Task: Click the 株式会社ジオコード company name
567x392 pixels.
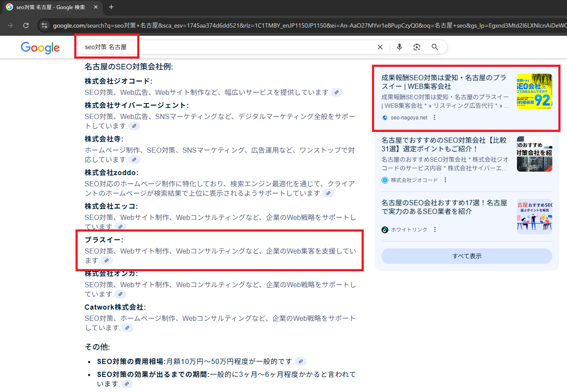Action: tap(118, 81)
